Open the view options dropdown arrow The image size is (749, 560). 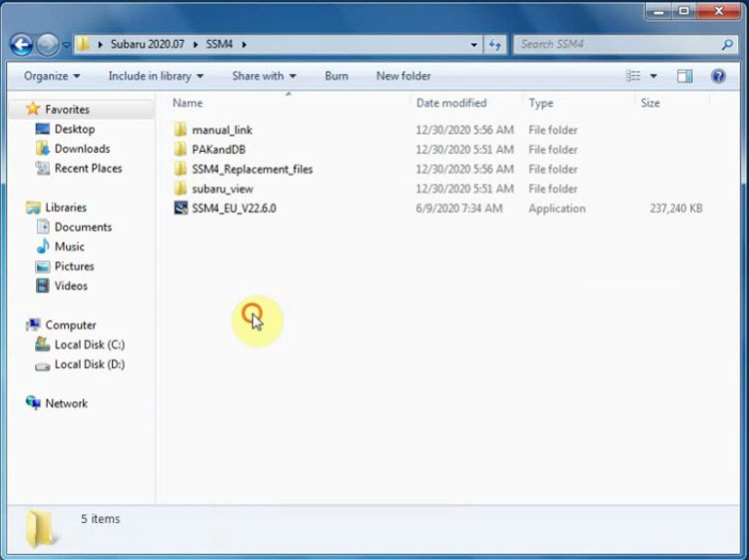tap(653, 76)
